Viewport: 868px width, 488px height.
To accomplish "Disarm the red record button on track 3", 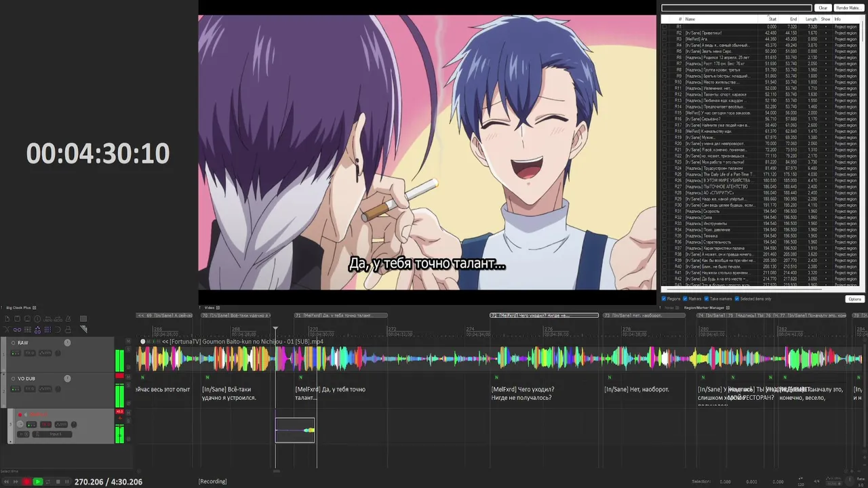I will 20,415.
